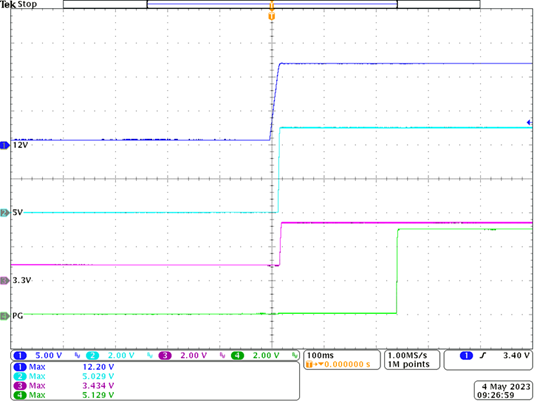
Task: Click the 100ms timebase readout
Action: click(x=342, y=360)
